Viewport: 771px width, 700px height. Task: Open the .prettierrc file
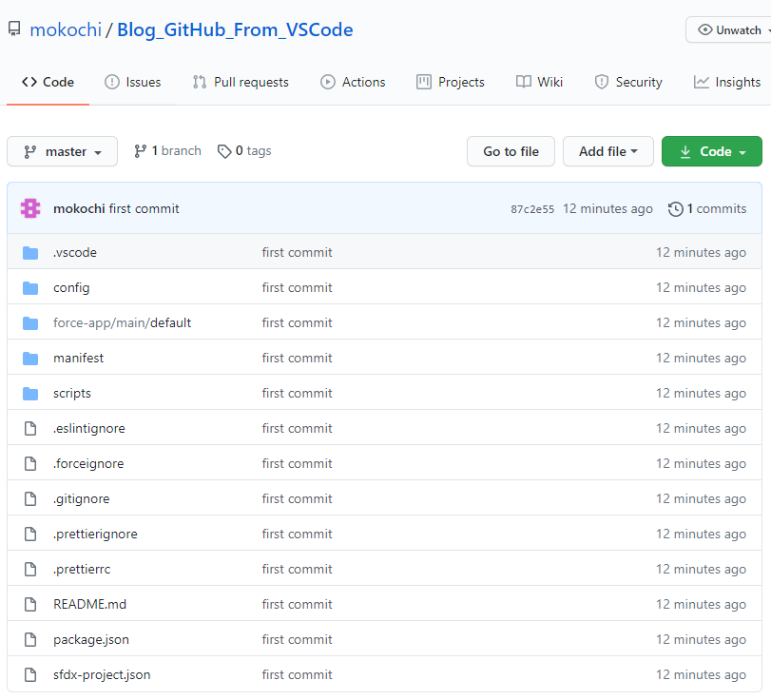coord(82,569)
